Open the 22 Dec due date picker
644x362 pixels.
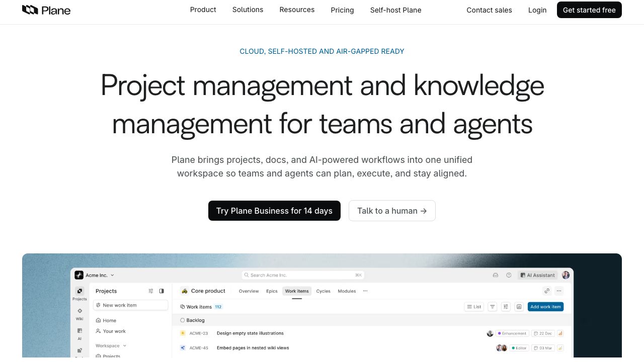pyautogui.click(x=543, y=333)
